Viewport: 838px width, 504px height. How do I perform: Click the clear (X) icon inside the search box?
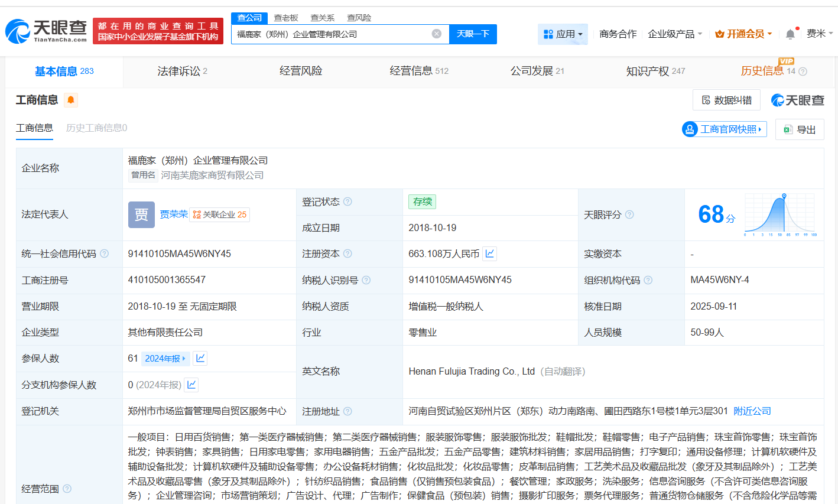click(437, 34)
